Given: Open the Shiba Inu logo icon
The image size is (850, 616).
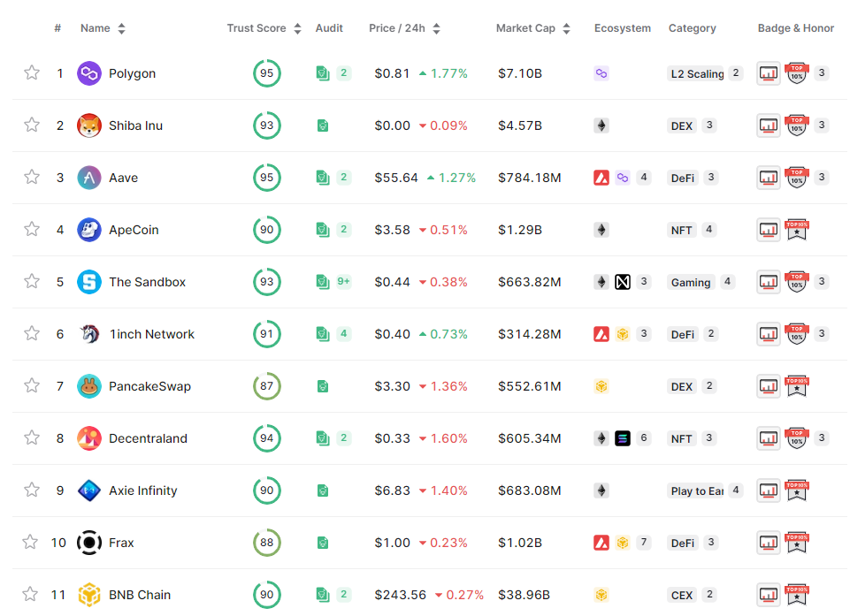Looking at the screenshot, I should coord(89,125).
